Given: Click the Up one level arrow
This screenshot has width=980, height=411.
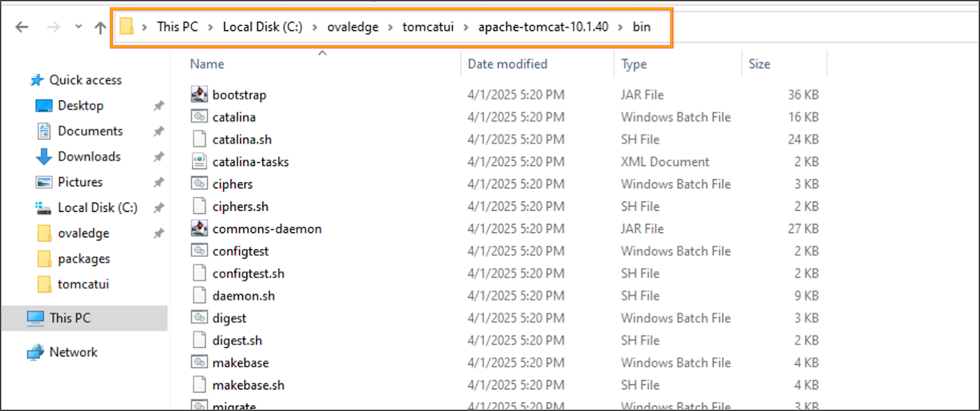Looking at the screenshot, I should [100, 27].
